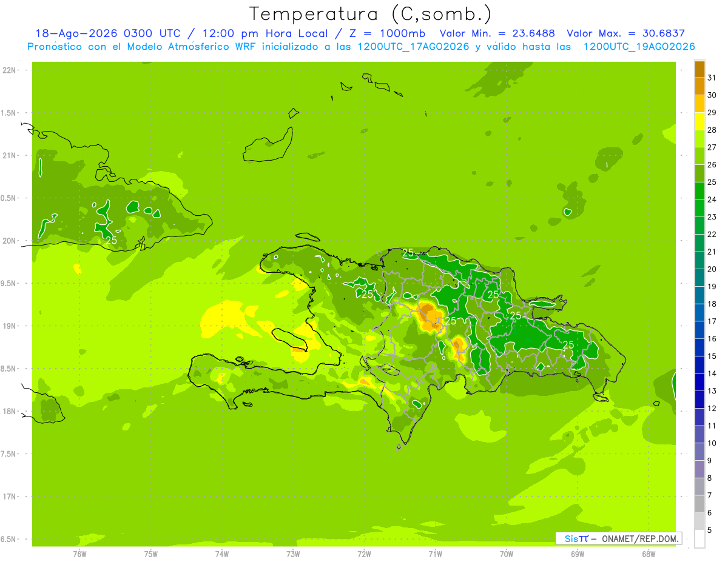Screen dimensions: 728x562
Task: Select legend swatch between 6 and 7
Action: click(699, 504)
